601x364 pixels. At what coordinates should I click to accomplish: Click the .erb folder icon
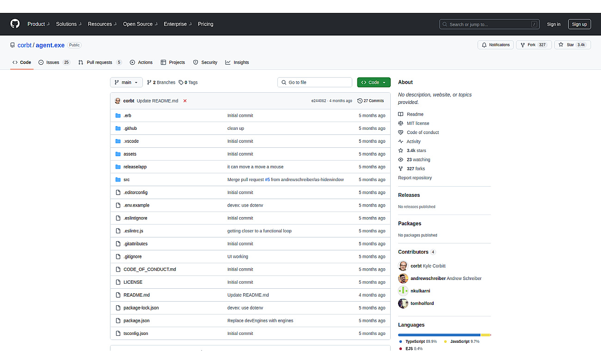point(118,115)
